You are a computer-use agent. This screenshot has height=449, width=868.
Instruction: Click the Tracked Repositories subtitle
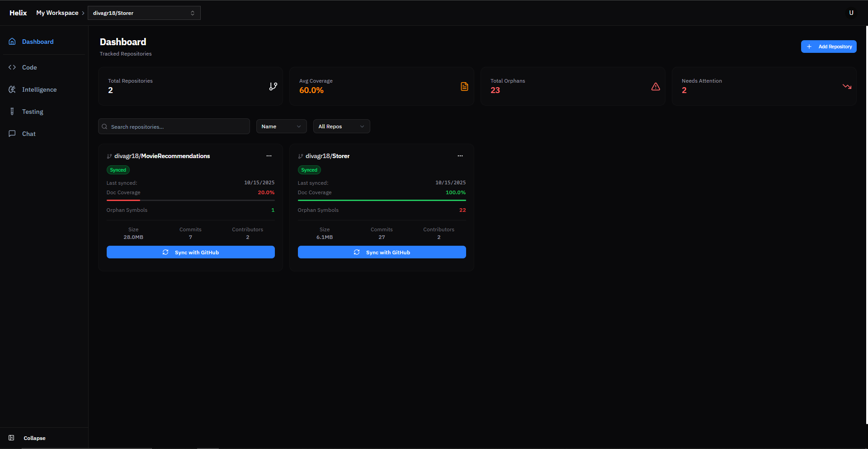pos(126,54)
